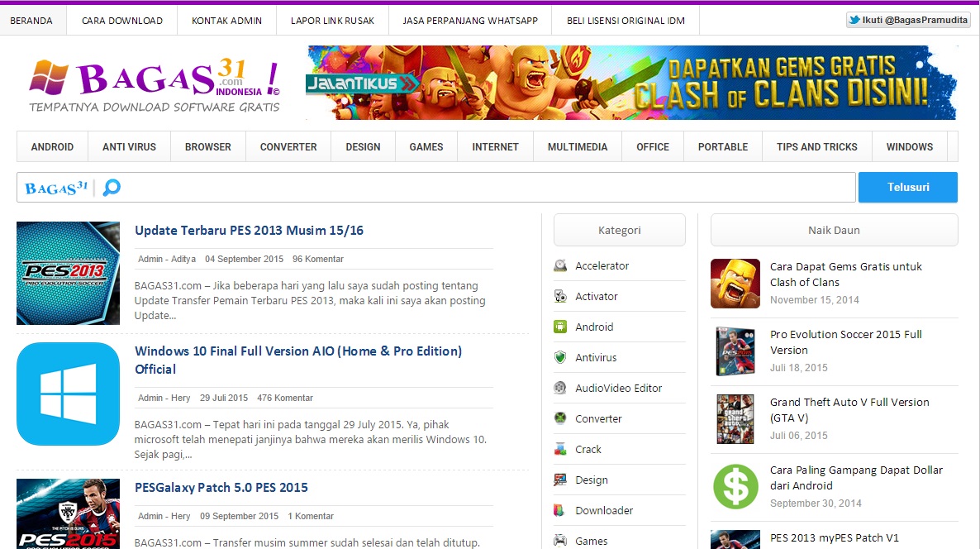Open the Accelerator category link
The image size is (980, 549).
point(602,265)
